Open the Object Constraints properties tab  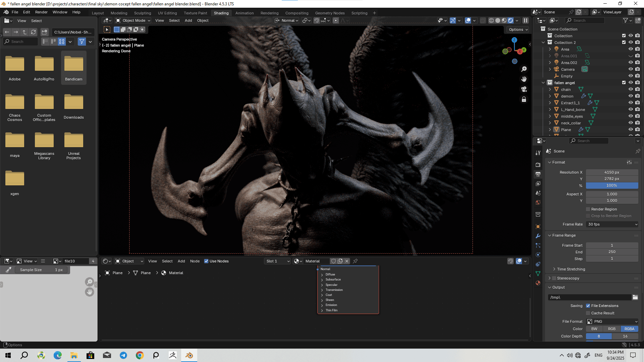point(538,264)
